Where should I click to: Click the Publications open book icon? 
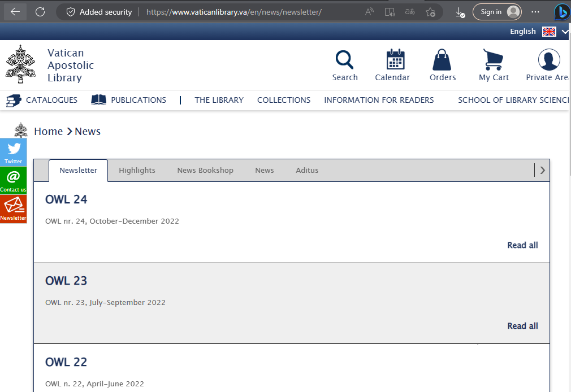tap(99, 100)
